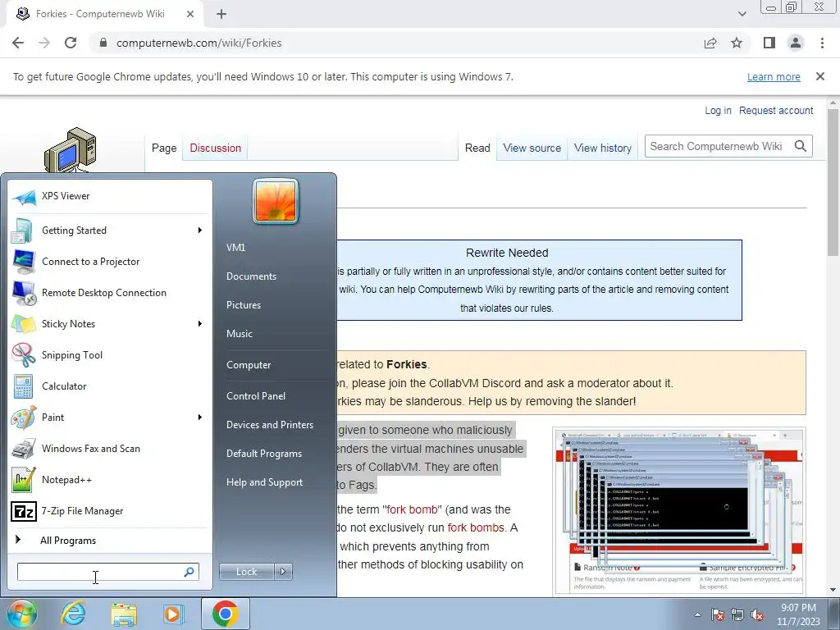Reload the page in Chrome
Screen dimensions: 840x630
(x=71, y=43)
